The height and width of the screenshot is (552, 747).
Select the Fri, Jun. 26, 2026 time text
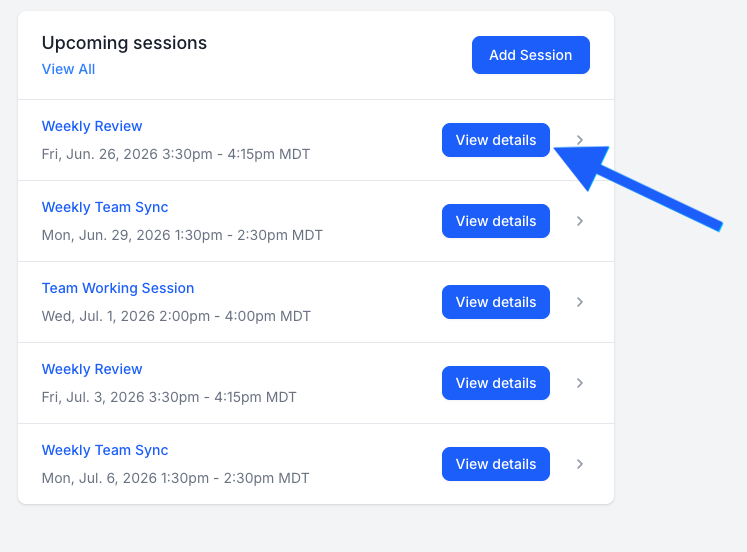(176, 154)
